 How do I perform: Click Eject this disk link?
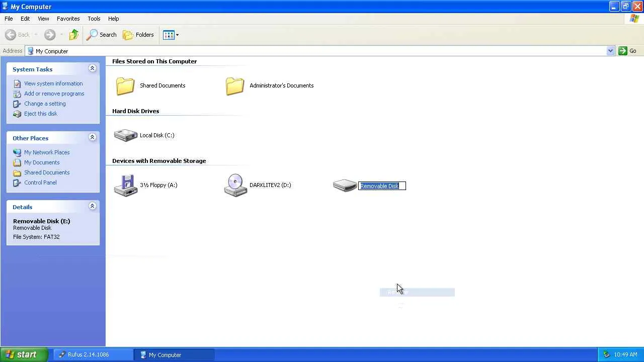pyautogui.click(x=41, y=114)
